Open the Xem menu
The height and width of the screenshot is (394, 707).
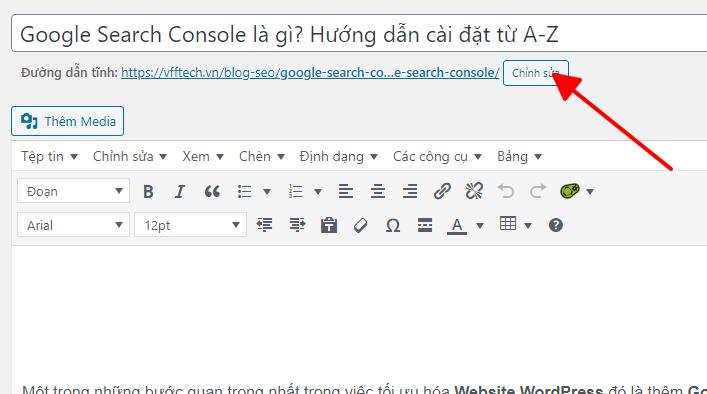click(x=203, y=156)
